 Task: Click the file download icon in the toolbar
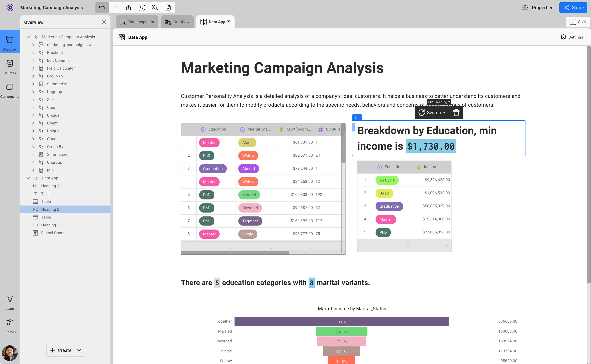pyautogui.click(x=168, y=7)
